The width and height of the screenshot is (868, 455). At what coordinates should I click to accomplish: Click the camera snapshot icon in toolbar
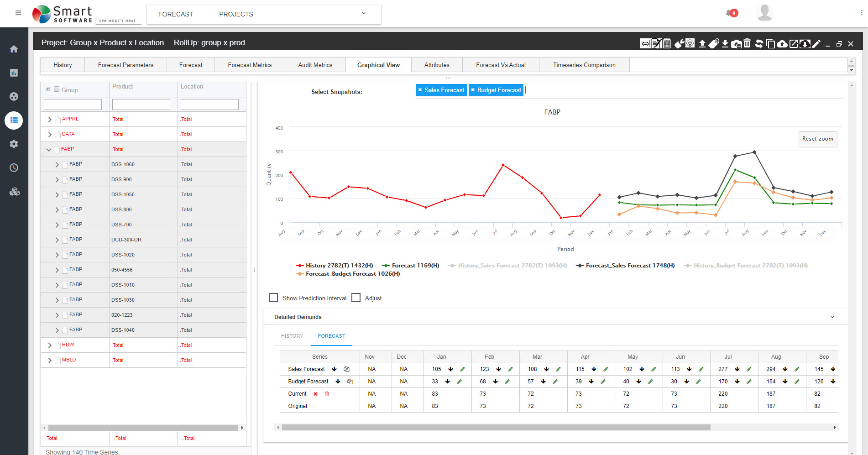coord(736,44)
